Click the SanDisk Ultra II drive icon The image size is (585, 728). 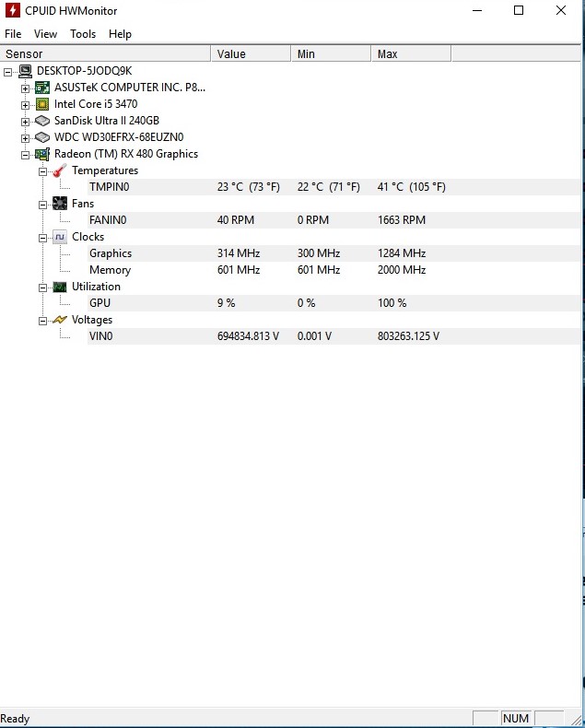(x=42, y=121)
